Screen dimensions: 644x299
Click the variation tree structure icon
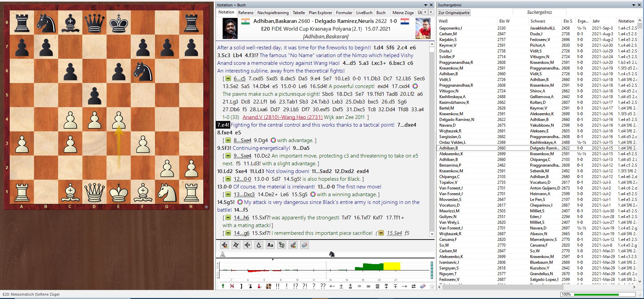pos(282,245)
